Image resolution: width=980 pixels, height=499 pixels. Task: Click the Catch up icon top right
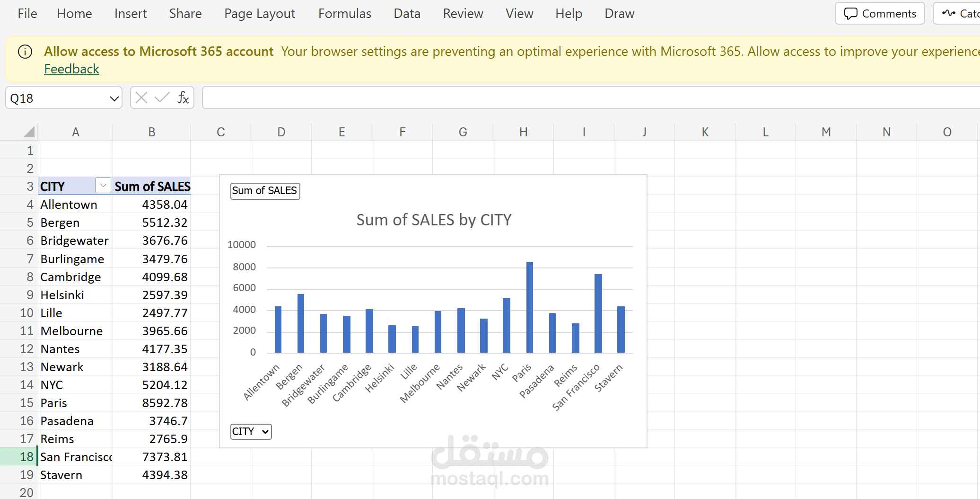pos(949,13)
